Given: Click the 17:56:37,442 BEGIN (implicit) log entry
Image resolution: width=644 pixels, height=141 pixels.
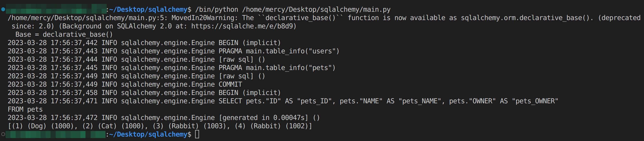Looking at the screenshot, I should (250, 43).
